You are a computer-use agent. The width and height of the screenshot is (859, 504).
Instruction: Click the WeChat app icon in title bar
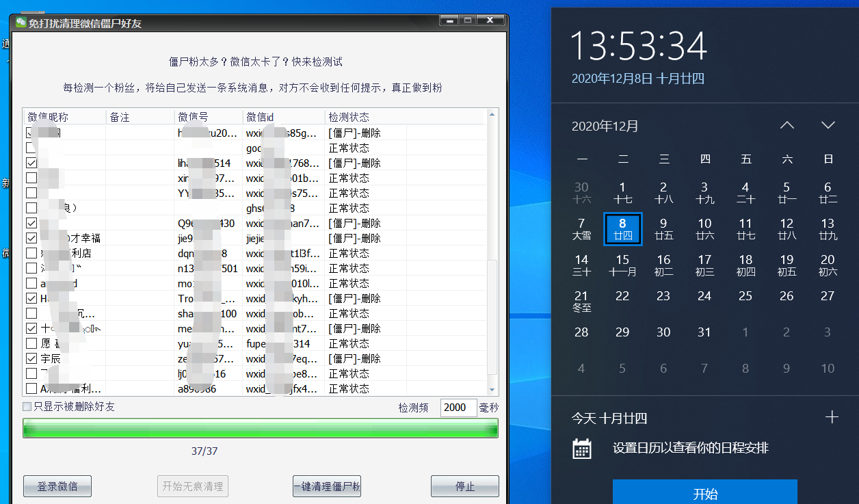(21, 23)
